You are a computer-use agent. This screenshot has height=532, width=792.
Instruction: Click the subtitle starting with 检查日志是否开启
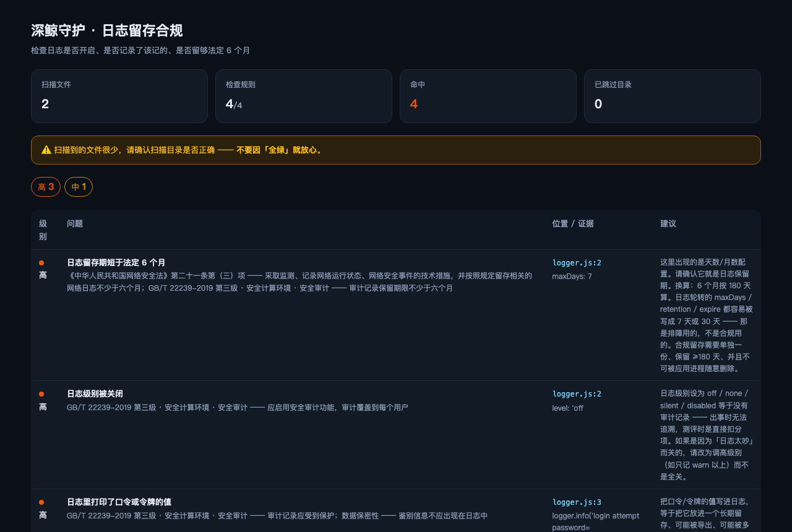pos(140,50)
